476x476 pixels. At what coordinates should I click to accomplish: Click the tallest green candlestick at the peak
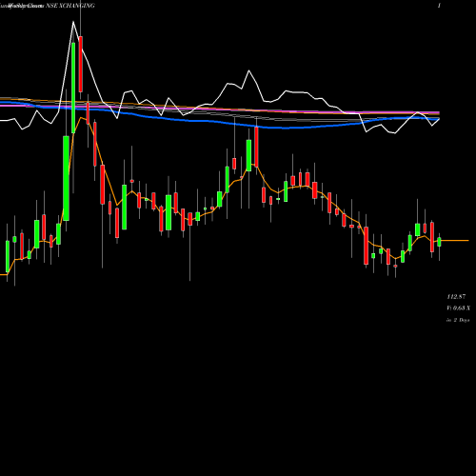[73, 88]
